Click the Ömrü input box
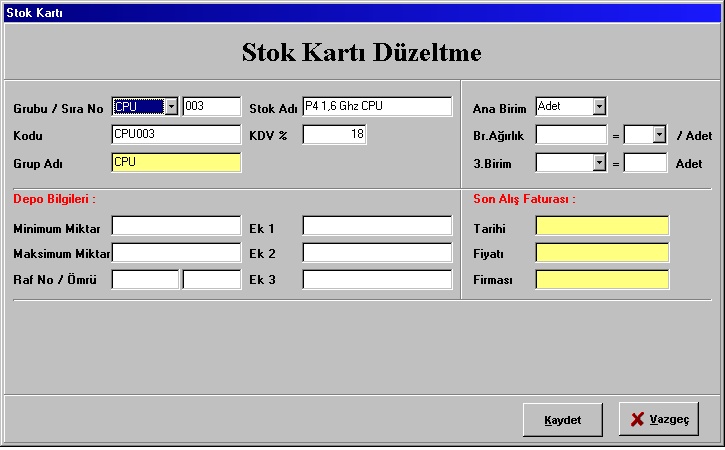 tap(212, 280)
